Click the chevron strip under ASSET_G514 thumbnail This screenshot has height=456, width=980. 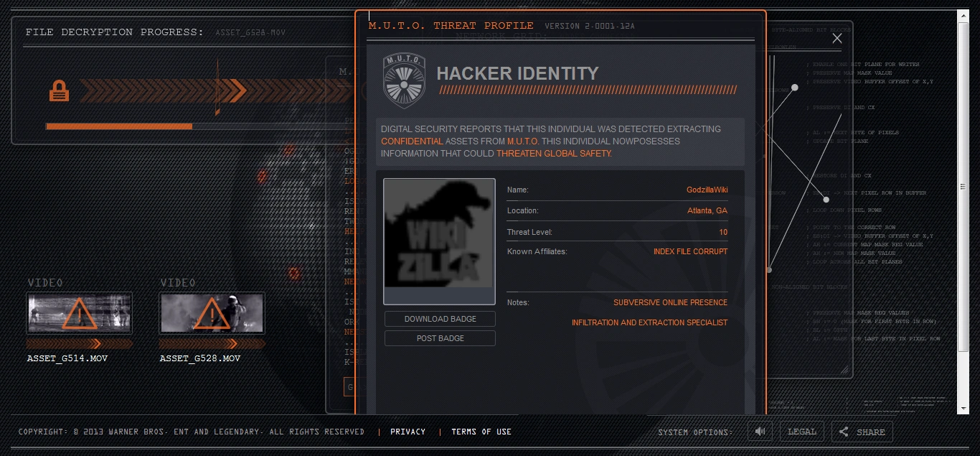pyautogui.click(x=79, y=343)
